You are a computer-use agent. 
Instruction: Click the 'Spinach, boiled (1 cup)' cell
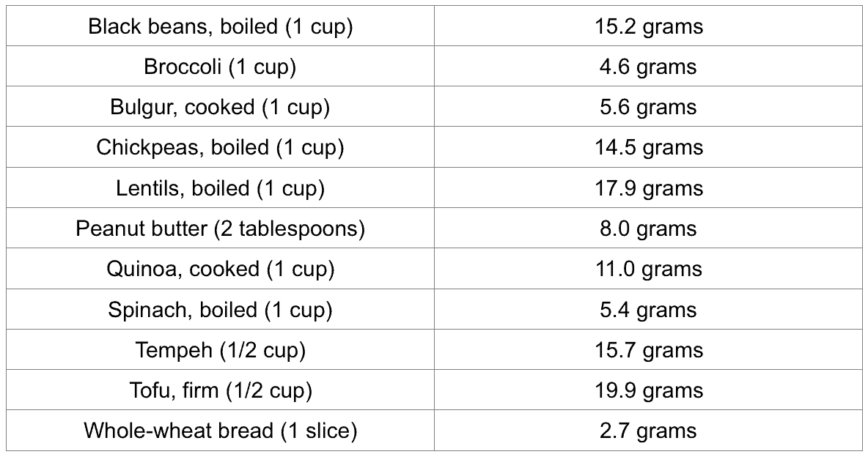(x=220, y=310)
